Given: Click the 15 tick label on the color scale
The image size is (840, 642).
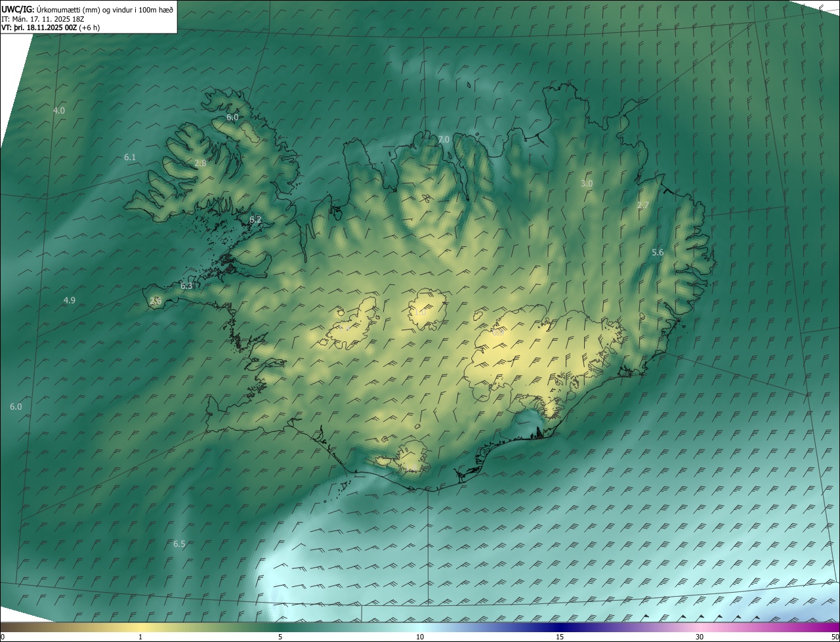Looking at the screenshot, I should pos(560,637).
